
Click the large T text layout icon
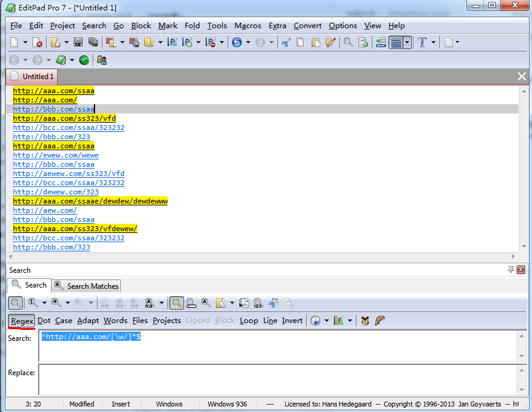tap(422, 42)
